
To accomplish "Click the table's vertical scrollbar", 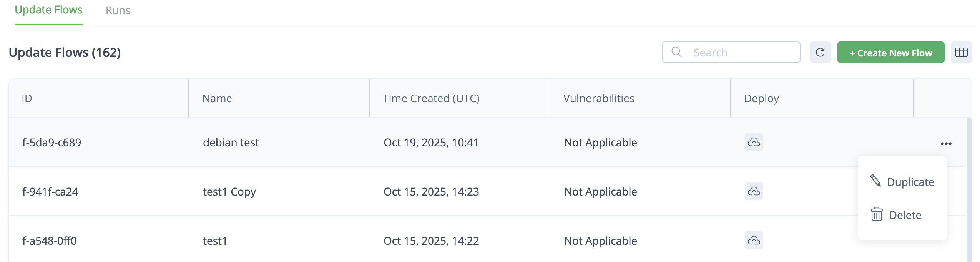I will tap(969, 192).
